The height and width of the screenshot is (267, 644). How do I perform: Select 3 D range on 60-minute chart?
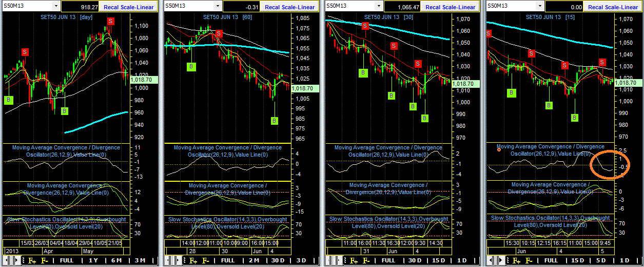(301, 260)
